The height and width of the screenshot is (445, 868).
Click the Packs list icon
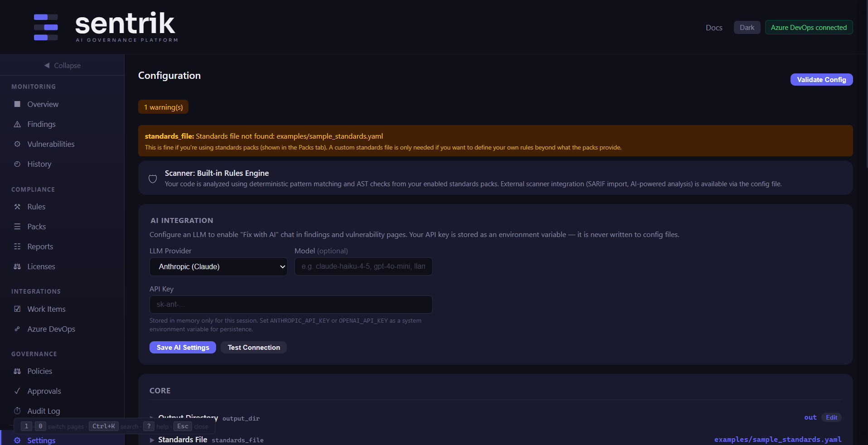pyautogui.click(x=17, y=227)
